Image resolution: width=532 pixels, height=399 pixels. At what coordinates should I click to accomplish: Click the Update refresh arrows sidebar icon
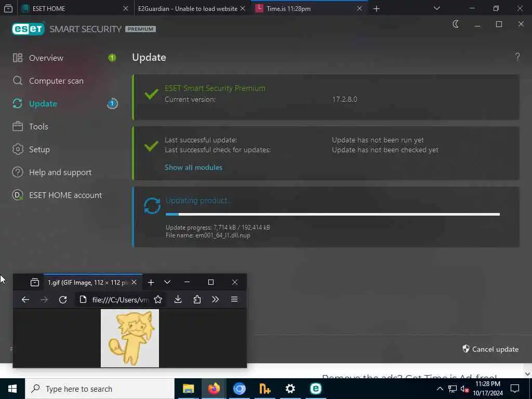pyautogui.click(x=18, y=103)
